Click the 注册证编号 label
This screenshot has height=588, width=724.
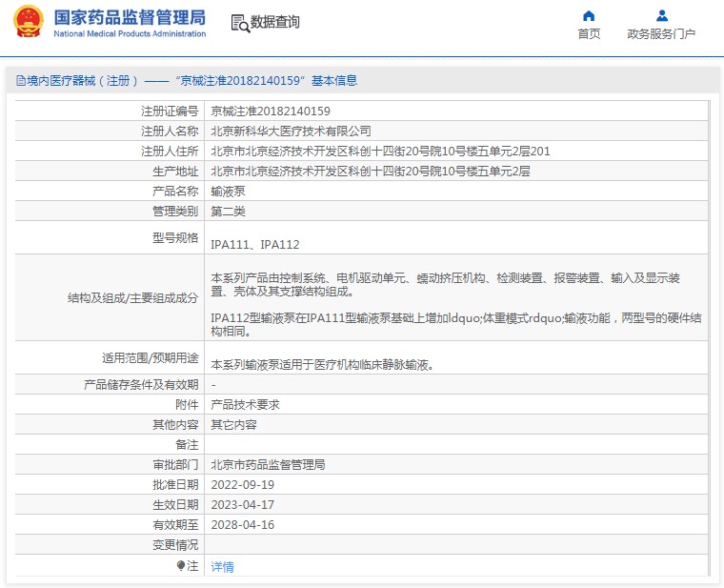pos(170,111)
